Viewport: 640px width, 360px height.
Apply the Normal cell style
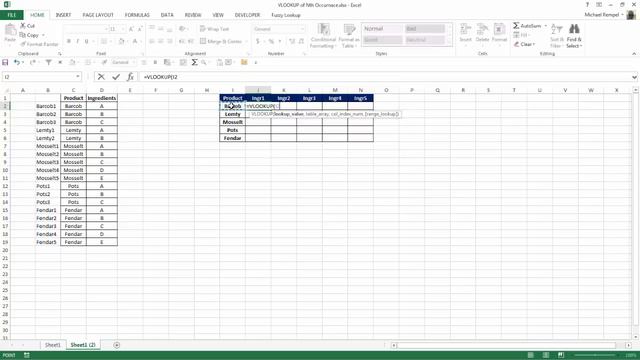tap(382, 29)
